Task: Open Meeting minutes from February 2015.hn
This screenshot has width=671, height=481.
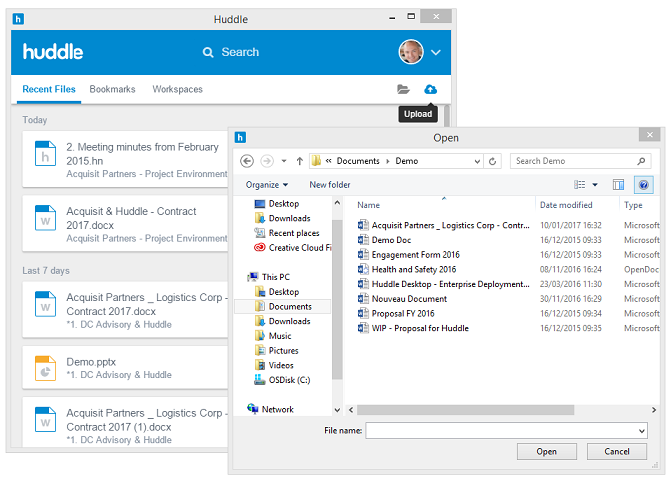Action: [x=125, y=159]
